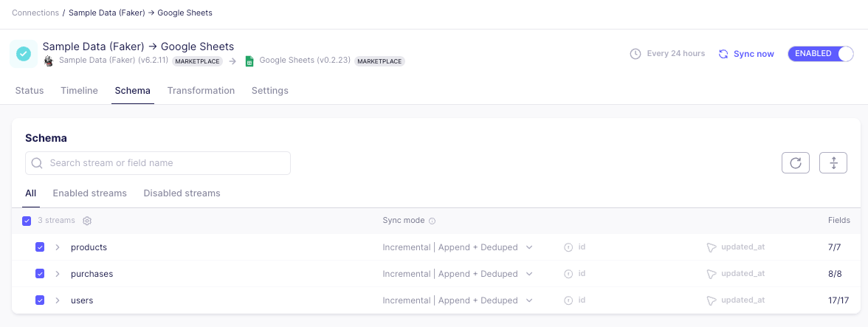Click the expand/collapse all streams icon button
The height and width of the screenshot is (327, 868).
pyautogui.click(x=833, y=163)
